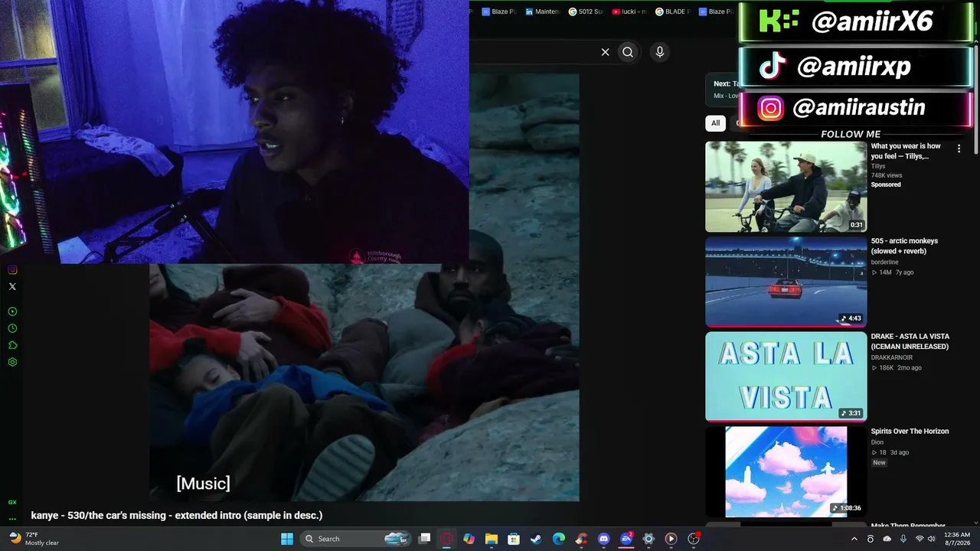Viewport: 980px width, 551px height.
Task: Click the 'Sponsored' label on the ad
Action: pyautogui.click(x=886, y=184)
